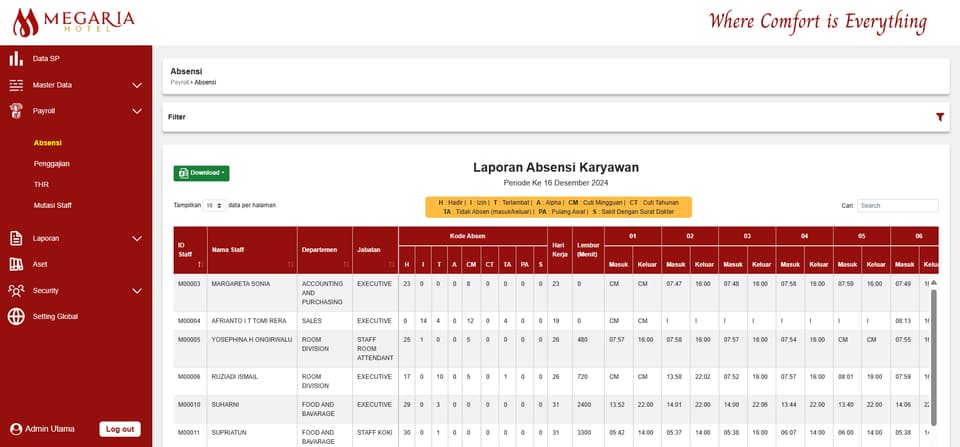The width and height of the screenshot is (960, 447).
Task: Click the Master Data list icon
Action: coord(16,85)
